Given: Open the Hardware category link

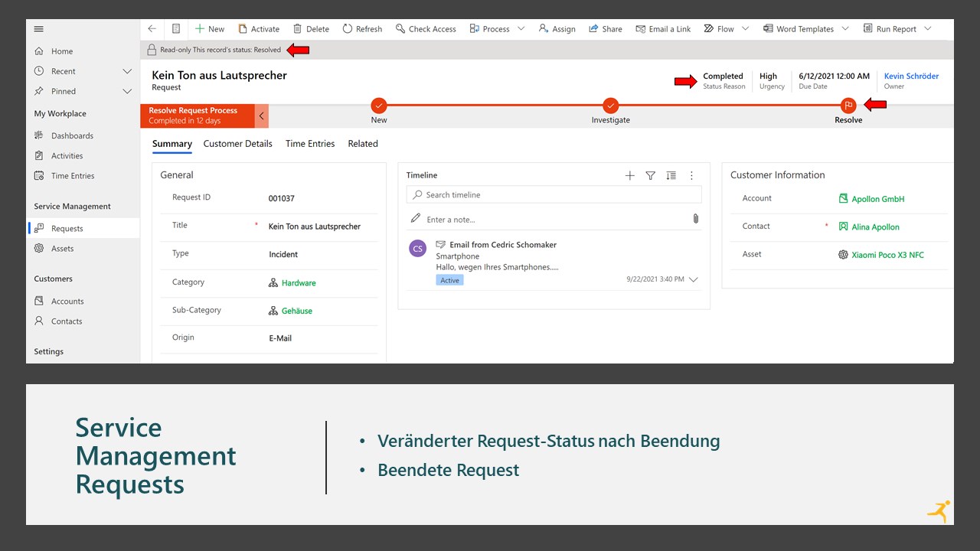Looking at the screenshot, I should [x=299, y=282].
